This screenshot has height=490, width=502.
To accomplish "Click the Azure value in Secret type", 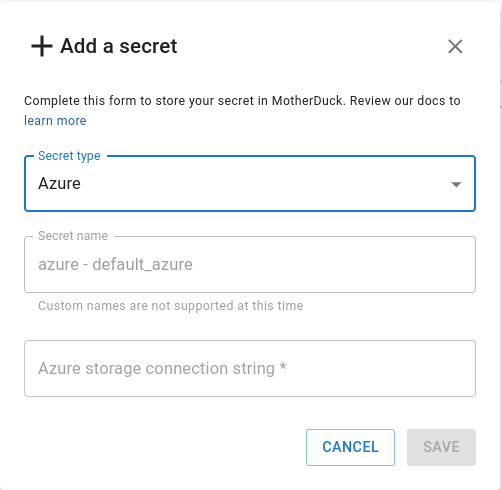I will point(59,183).
